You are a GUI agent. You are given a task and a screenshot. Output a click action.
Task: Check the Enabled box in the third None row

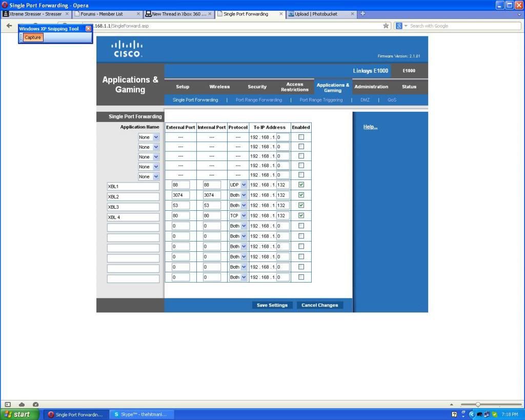click(x=301, y=156)
